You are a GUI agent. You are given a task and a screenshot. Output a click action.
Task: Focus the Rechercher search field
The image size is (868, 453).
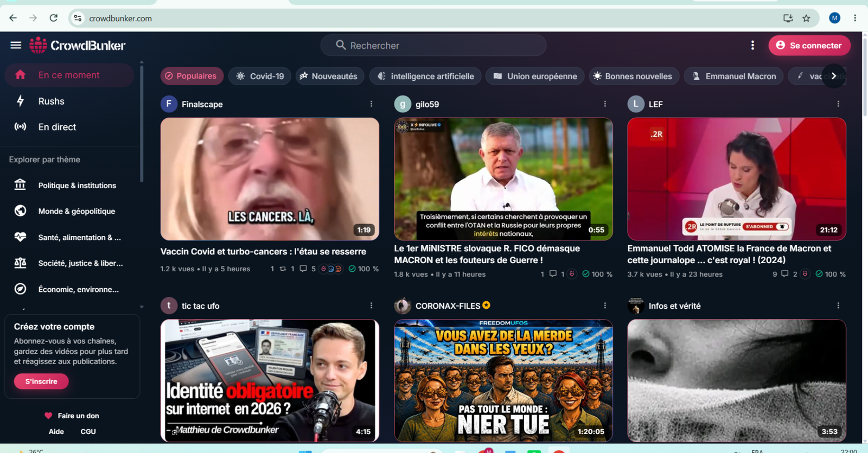433,46
